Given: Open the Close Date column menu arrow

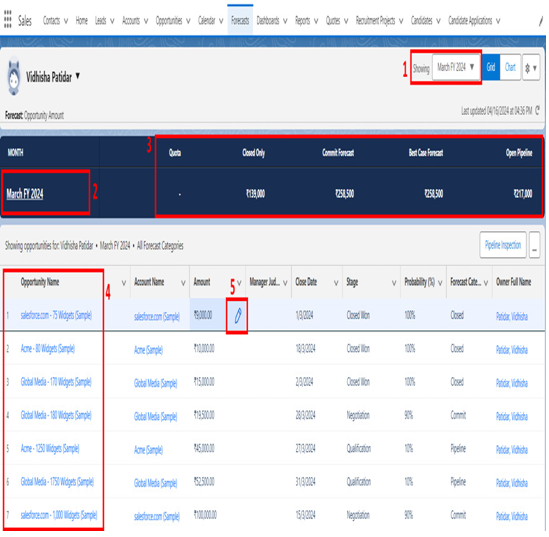Looking at the screenshot, I should click(336, 283).
